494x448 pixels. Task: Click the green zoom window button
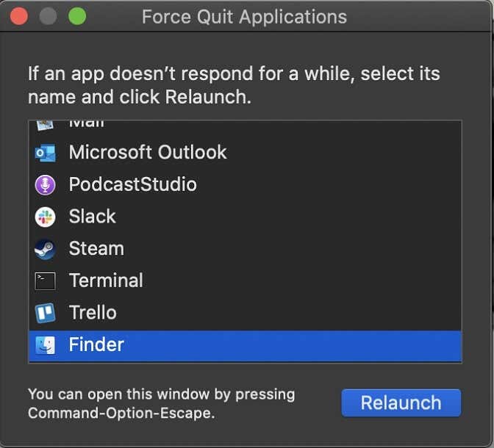tap(76, 16)
